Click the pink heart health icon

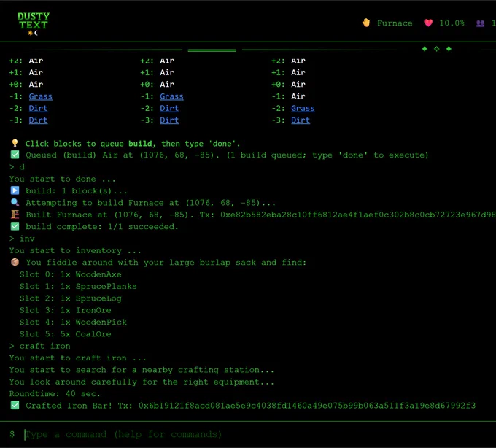428,23
